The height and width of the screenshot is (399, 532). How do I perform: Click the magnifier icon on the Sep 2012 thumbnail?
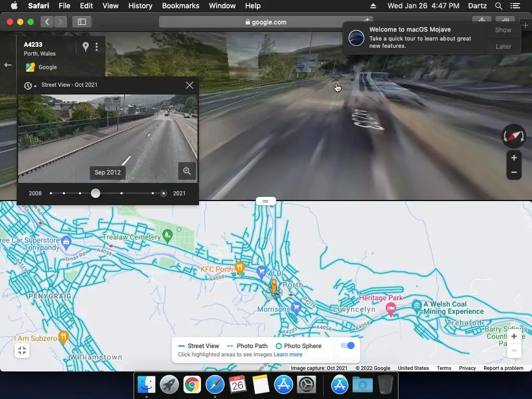click(x=187, y=171)
